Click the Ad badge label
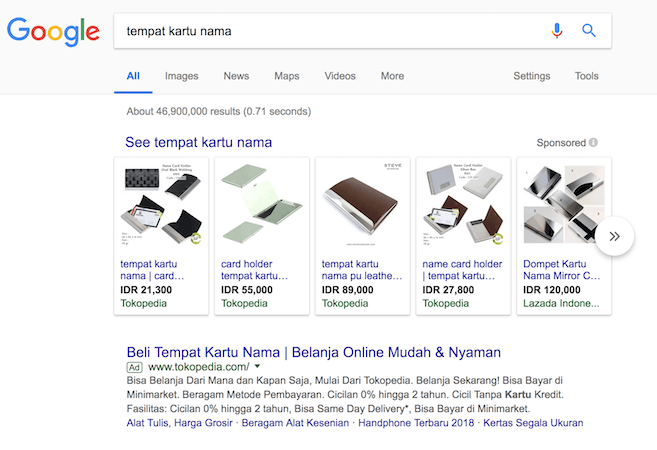 (135, 367)
